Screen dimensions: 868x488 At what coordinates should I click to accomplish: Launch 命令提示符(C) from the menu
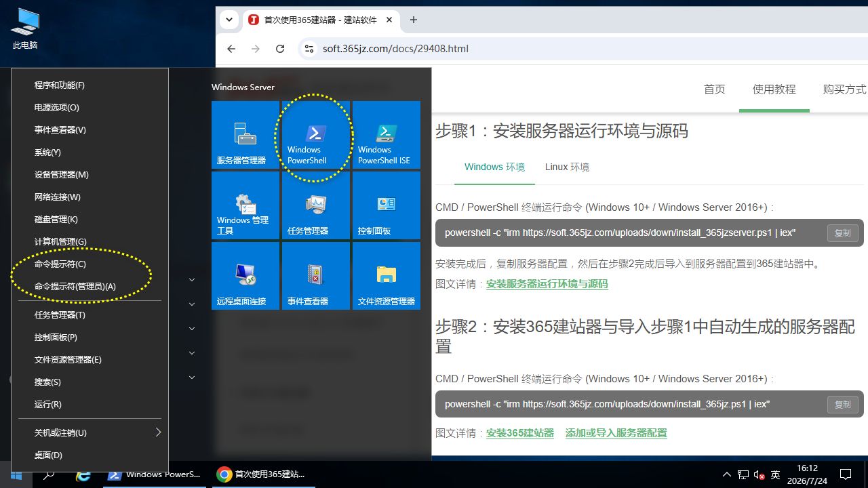click(90, 264)
